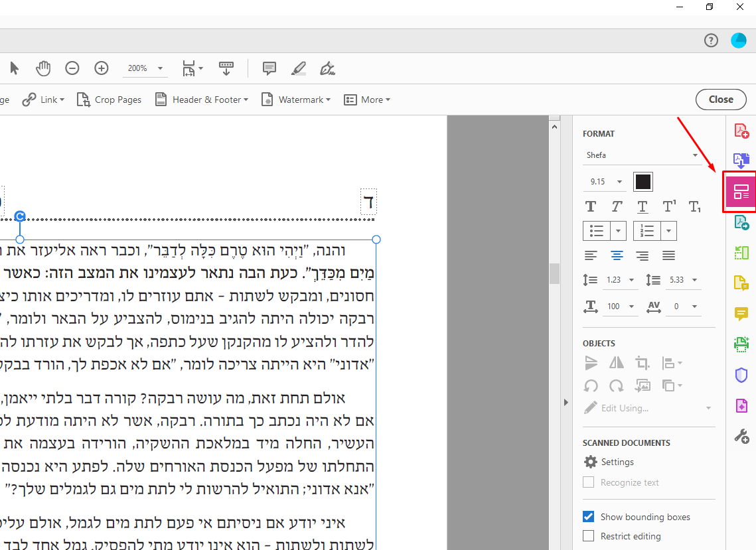Uncheck Show bounding boxes
The width and height of the screenshot is (756, 550).
pyautogui.click(x=588, y=517)
